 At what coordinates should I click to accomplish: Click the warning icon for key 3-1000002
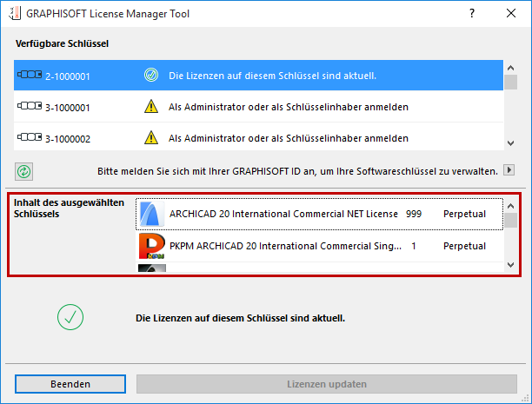151,138
